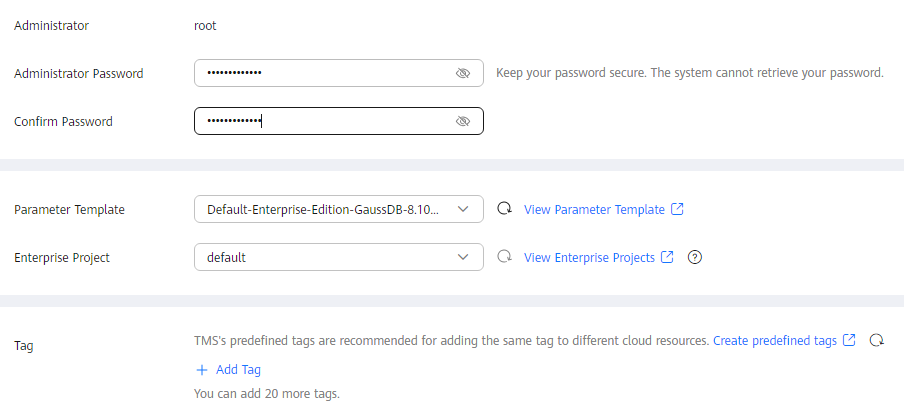Screen dimensions: 904x419
Task: Focus the Confirm Password input field
Action: [338, 121]
